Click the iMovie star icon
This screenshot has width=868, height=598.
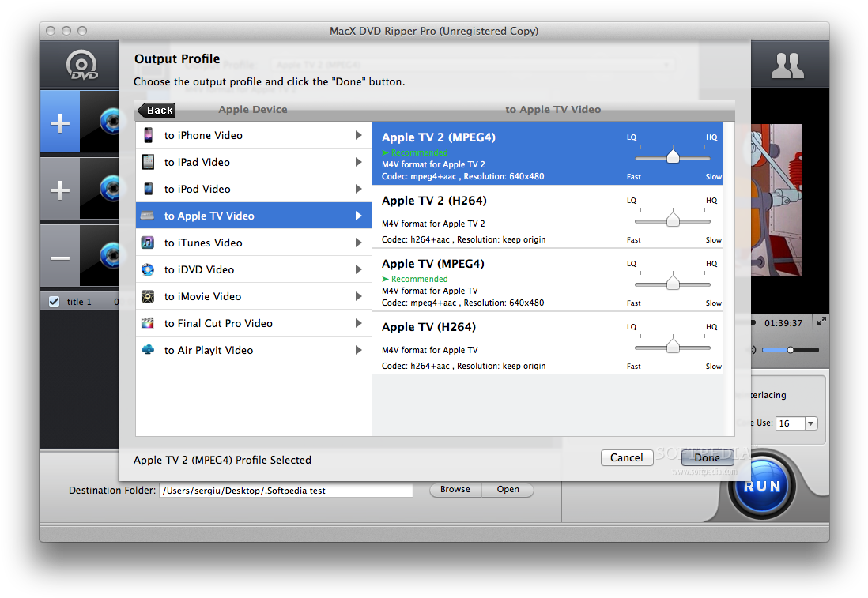point(148,296)
